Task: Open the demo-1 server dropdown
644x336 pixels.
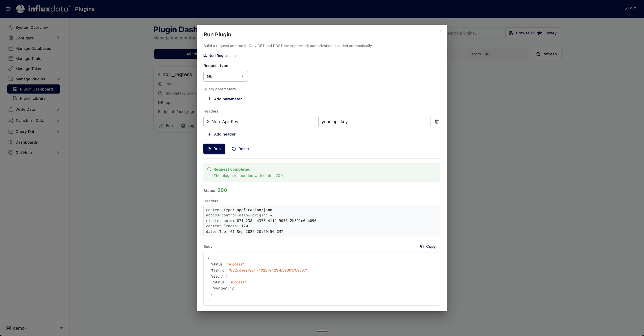Action: pyautogui.click(x=35, y=328)
